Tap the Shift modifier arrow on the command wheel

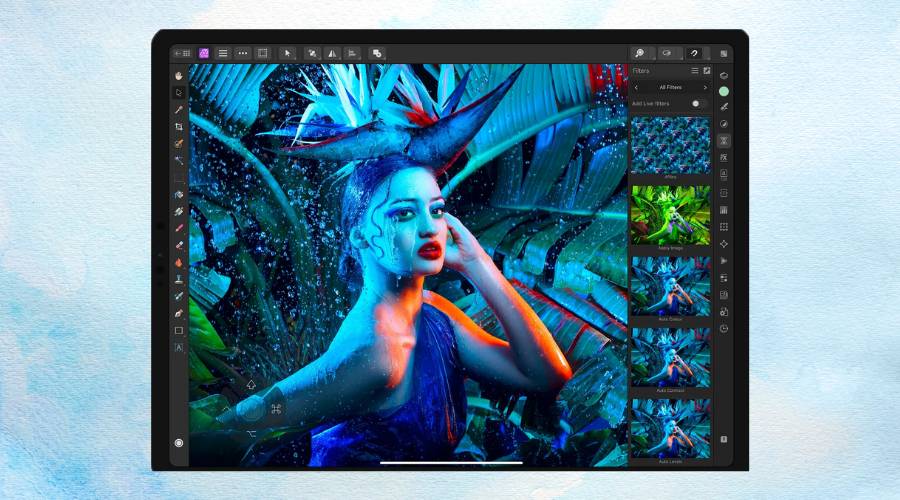(251, 385)
